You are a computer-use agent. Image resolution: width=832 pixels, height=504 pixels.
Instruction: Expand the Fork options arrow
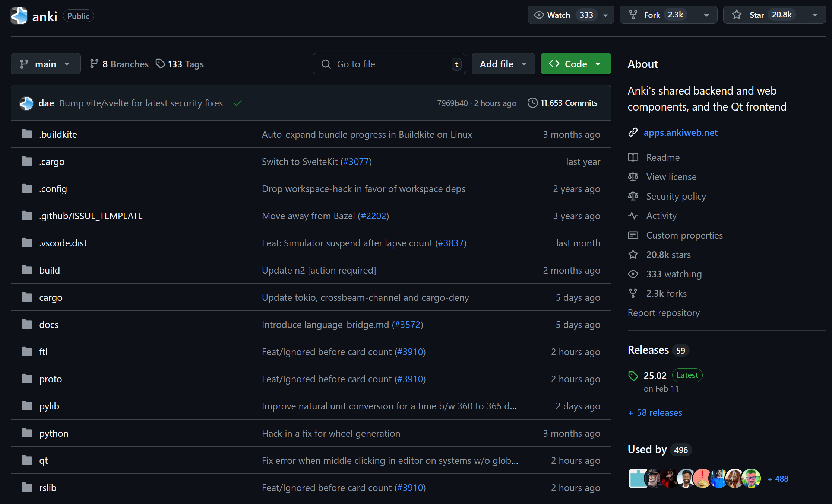pos(706,15)
